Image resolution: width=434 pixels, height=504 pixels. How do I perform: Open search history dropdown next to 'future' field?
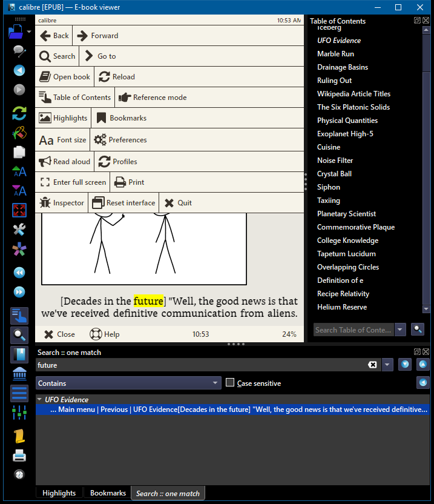[387, 365]
